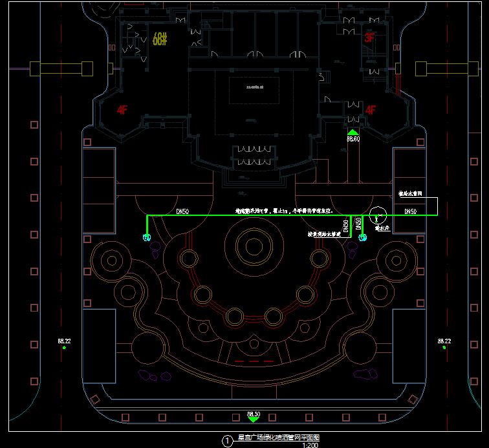This screenshot has width=489, height=448.
Task: Select the green triangle marker below 88.30
Action: coord(254,420)
